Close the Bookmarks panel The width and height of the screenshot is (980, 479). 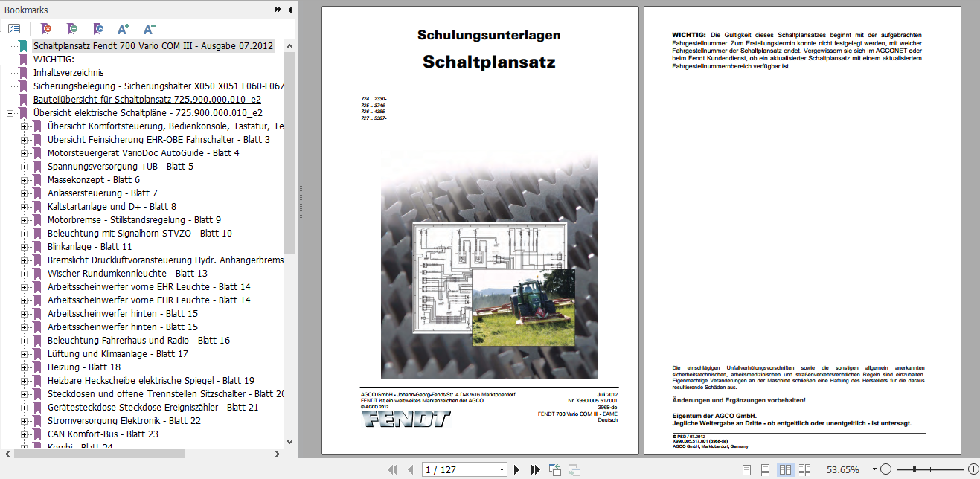click(289, 10)
